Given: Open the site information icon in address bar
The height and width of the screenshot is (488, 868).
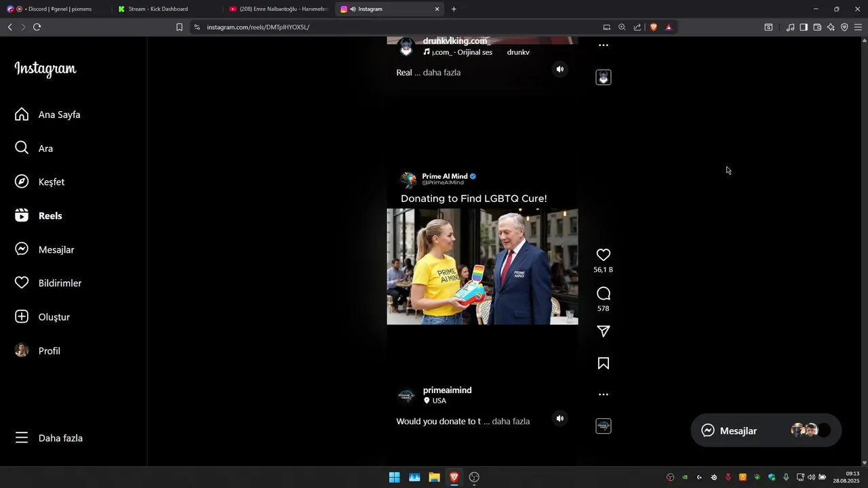Looking at the screenshot, I should click(197, 27).
